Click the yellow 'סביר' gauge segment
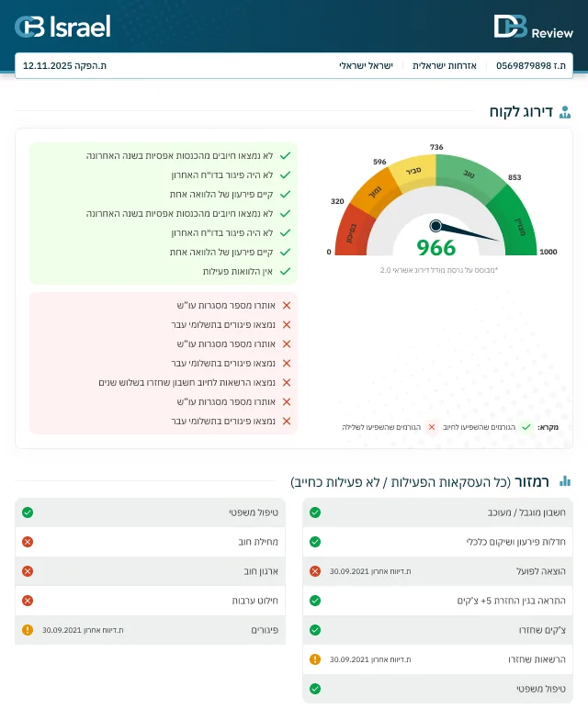The height and width of the screenshot is (709, 588). 413,172
